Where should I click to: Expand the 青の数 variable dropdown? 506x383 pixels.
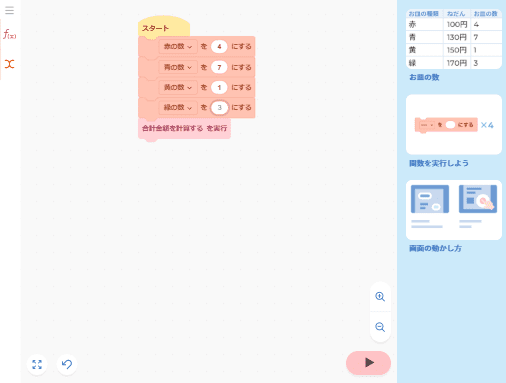pyautogui.click(x=178, y=67)
